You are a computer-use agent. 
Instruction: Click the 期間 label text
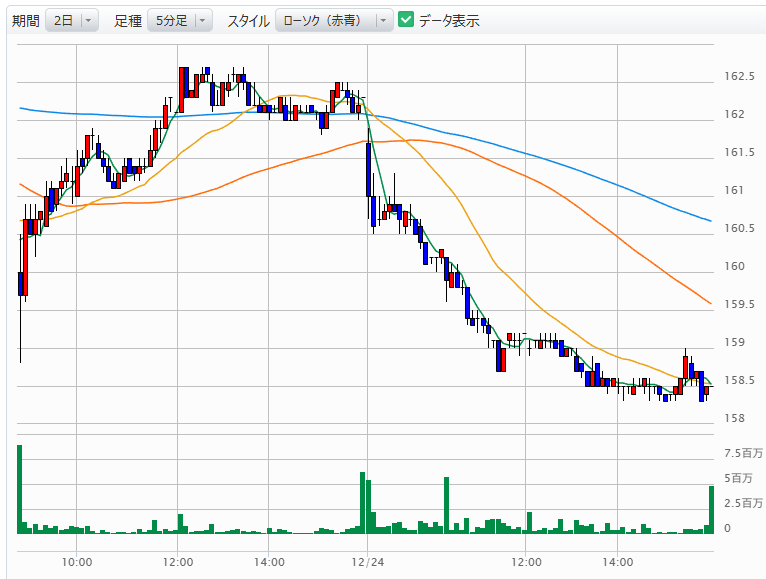coord(26,20)
